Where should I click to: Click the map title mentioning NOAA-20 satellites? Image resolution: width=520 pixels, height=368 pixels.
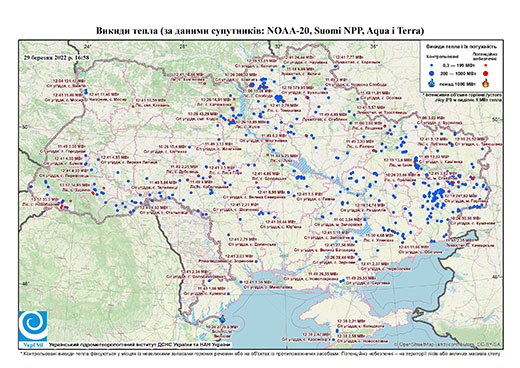coord(260,31)
